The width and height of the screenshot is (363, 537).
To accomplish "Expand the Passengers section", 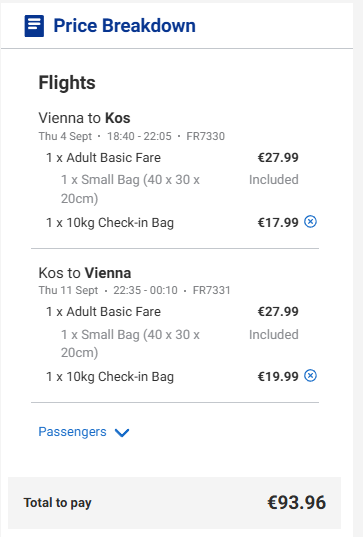I will (x=84, y=432).
